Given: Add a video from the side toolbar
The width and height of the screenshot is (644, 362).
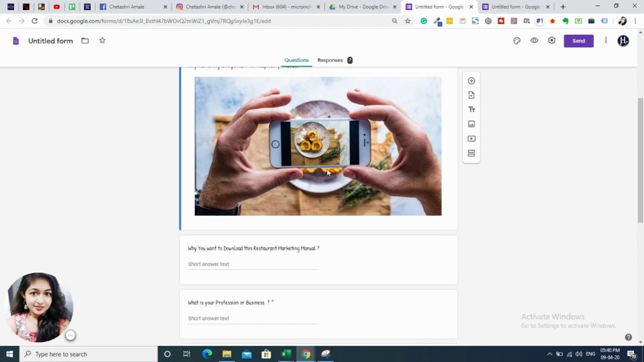Looking at the screenshot, I should [x=471, y=138].
